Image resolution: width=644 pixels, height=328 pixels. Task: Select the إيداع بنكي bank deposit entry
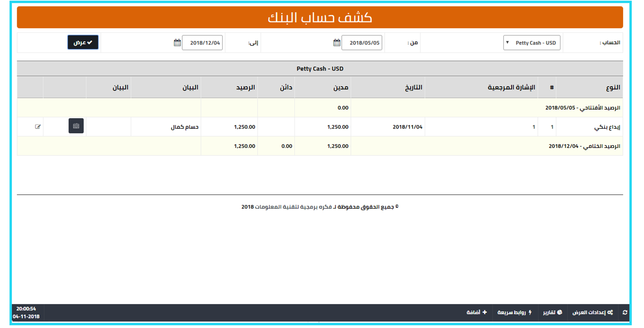[607, 127]
